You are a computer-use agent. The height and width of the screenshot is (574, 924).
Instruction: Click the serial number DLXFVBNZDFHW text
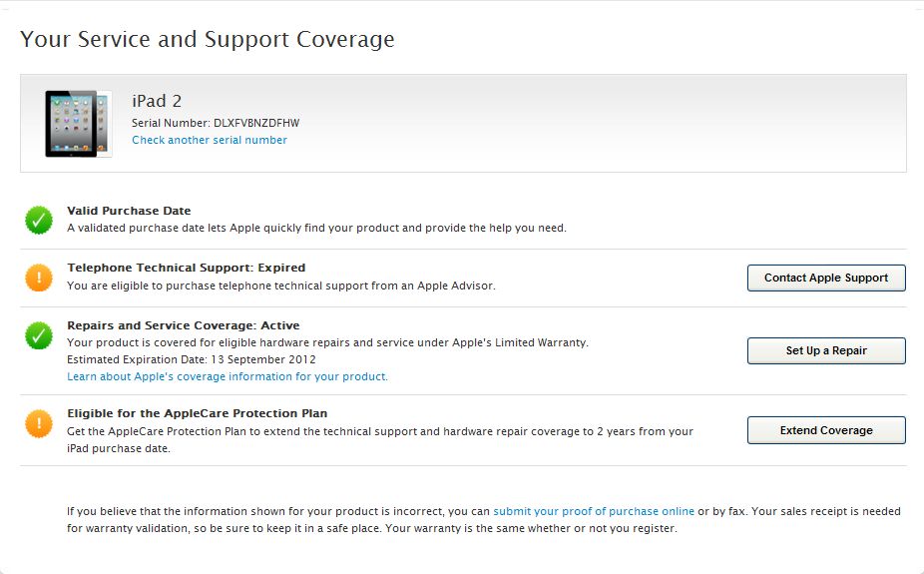point(256,124)
